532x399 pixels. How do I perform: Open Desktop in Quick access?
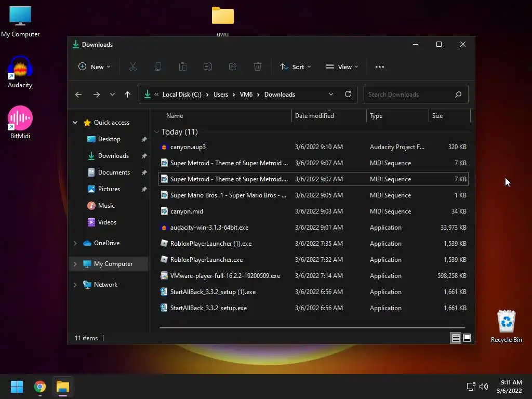109,139
